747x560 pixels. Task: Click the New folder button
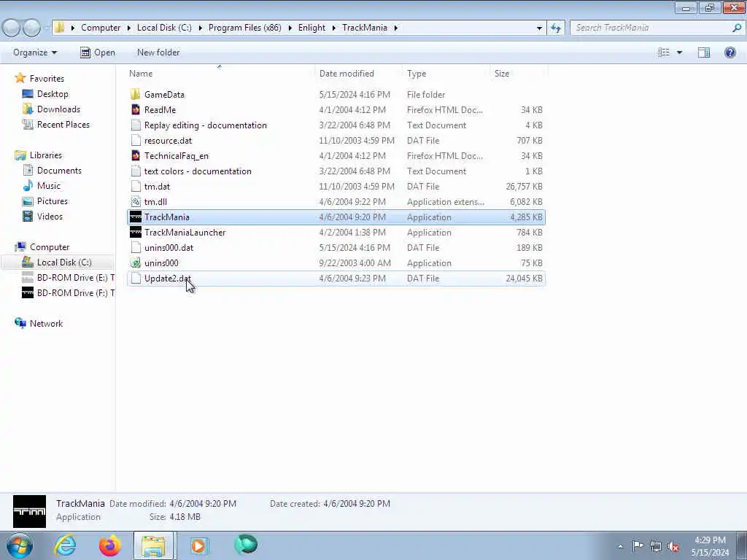pyautogui.click(x=158, y=52)
